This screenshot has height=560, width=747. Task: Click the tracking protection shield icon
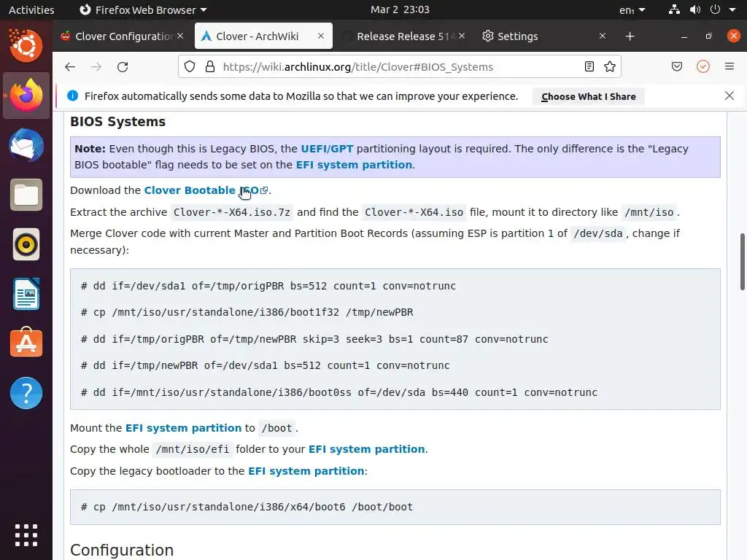click(190, 66)
